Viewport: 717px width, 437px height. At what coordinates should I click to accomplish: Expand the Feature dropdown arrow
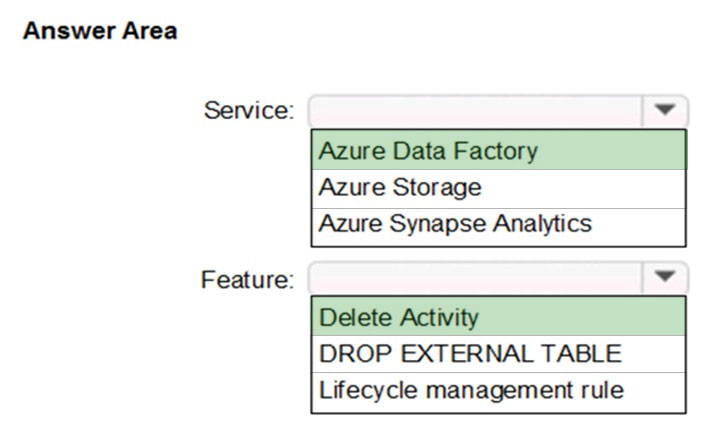(x=664, y=277)
